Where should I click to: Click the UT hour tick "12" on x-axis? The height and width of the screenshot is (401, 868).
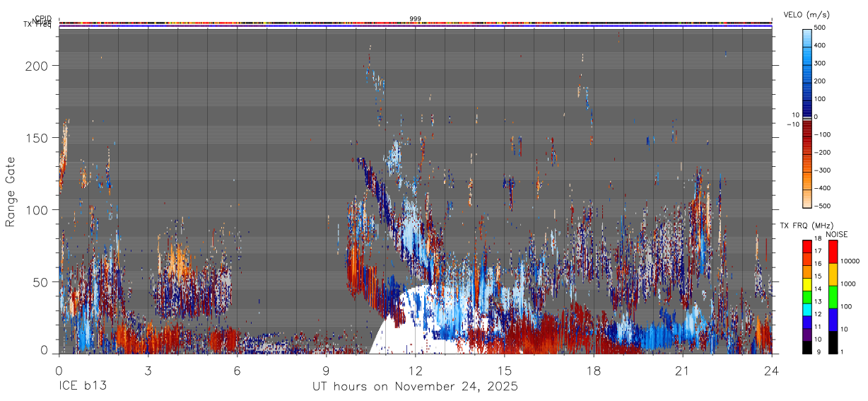415,370
